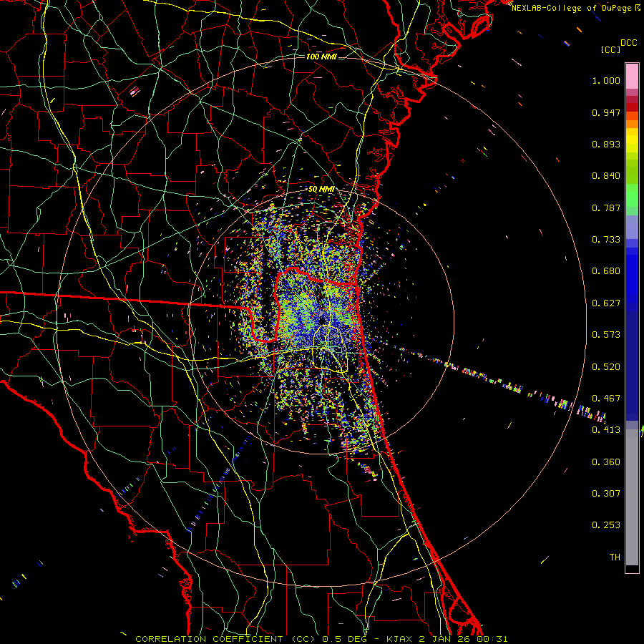Select the 0.253 scale value
Screen dimensions: 644x644
tap(606, 525)
